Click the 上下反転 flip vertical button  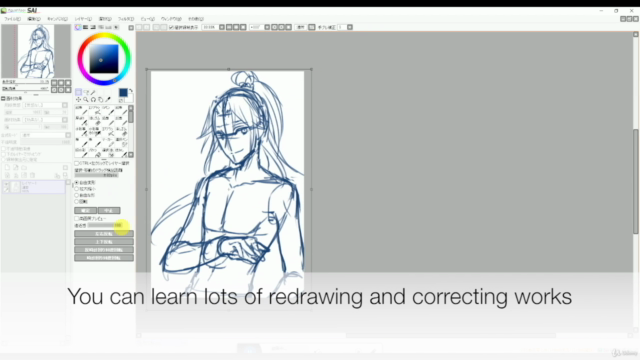(x=104, y=242)
